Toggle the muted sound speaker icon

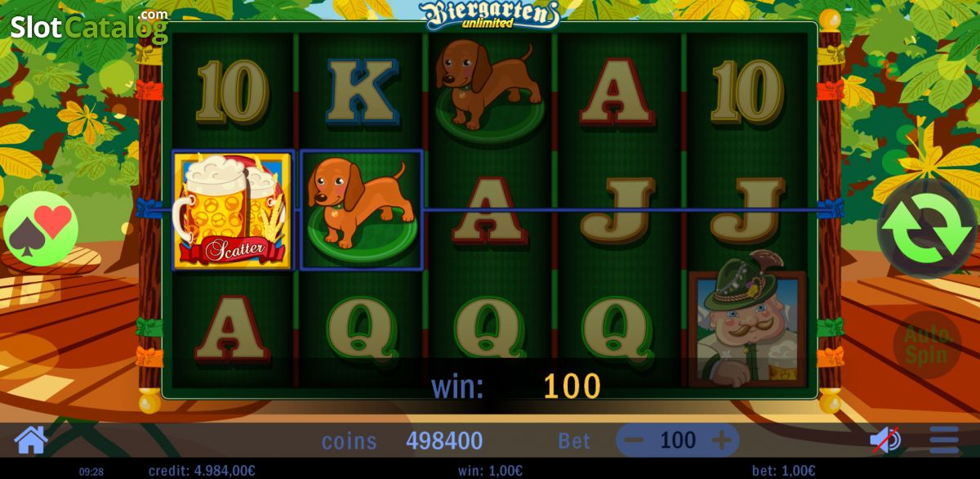[884, 440]
